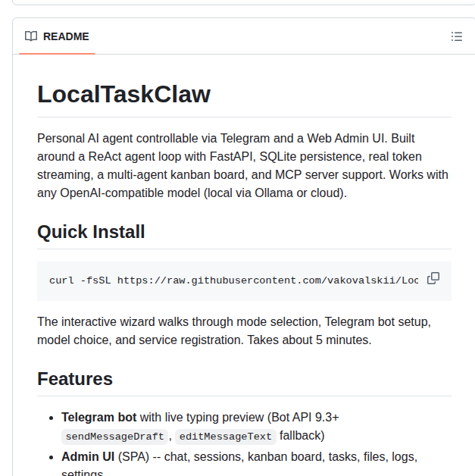This screenshot has width=475, height=476.
Task: Click the bold 'Telegram bot' text
Action: click(99, 418)
